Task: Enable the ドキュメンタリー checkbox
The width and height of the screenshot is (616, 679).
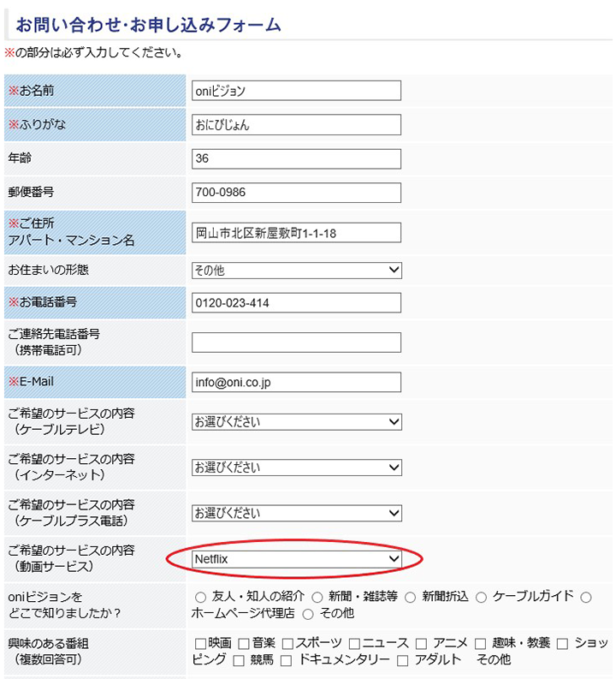Action: [x=286, y=661]
